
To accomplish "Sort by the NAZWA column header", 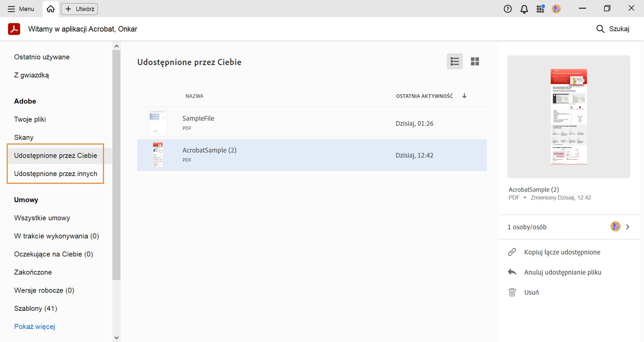I will (195, 96).
